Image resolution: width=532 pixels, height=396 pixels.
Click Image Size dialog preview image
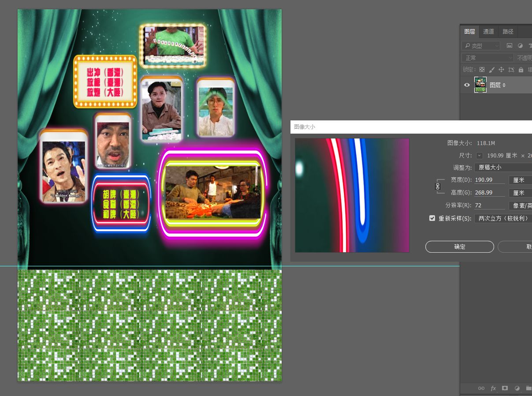pos(352,195)
